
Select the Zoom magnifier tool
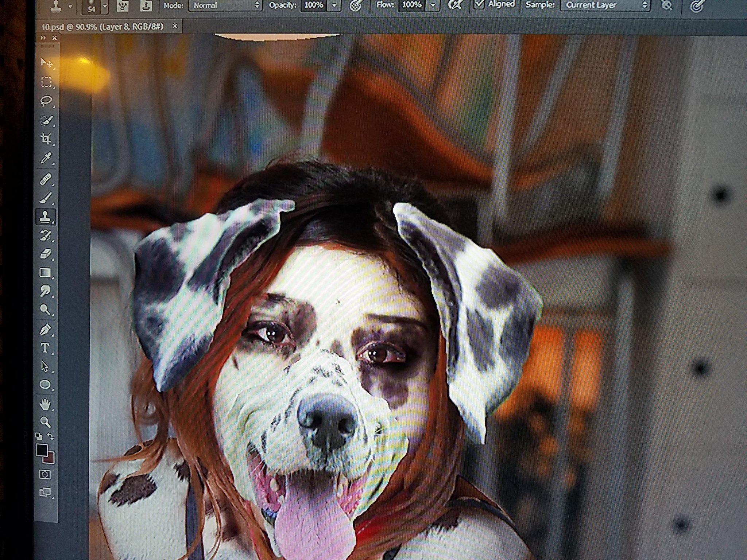coord(45,422)
